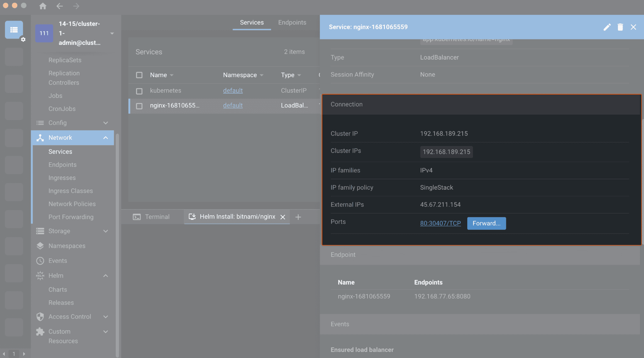644x358 pixels.
Task: Click the Helm Install download icon
Action: (x=192, y=217)
